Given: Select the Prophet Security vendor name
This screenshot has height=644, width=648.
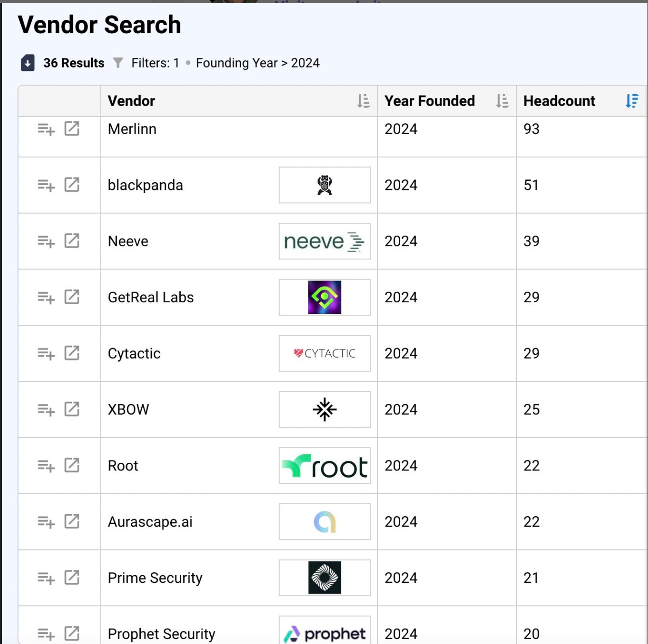Looking at the screenshot, I should coord(162,634).
